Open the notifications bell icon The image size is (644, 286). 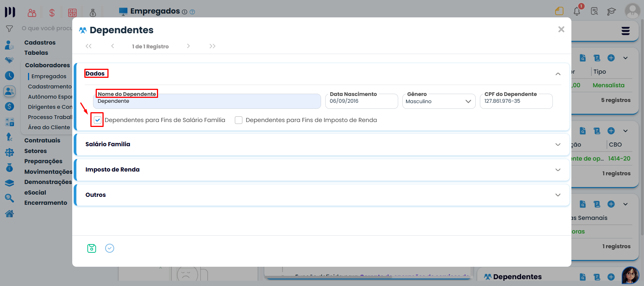pyautogui.click(x=577, y=11)
